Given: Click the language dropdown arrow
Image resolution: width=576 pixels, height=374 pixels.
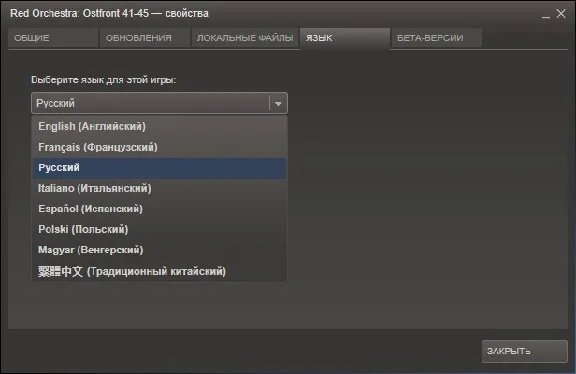Looking at the screenshot, I should [x=278, y=103].
